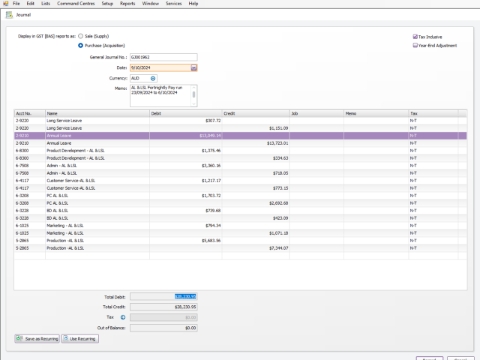Click Use Recurring button
This screenshot has width=480, height=360.
point(80,339)
